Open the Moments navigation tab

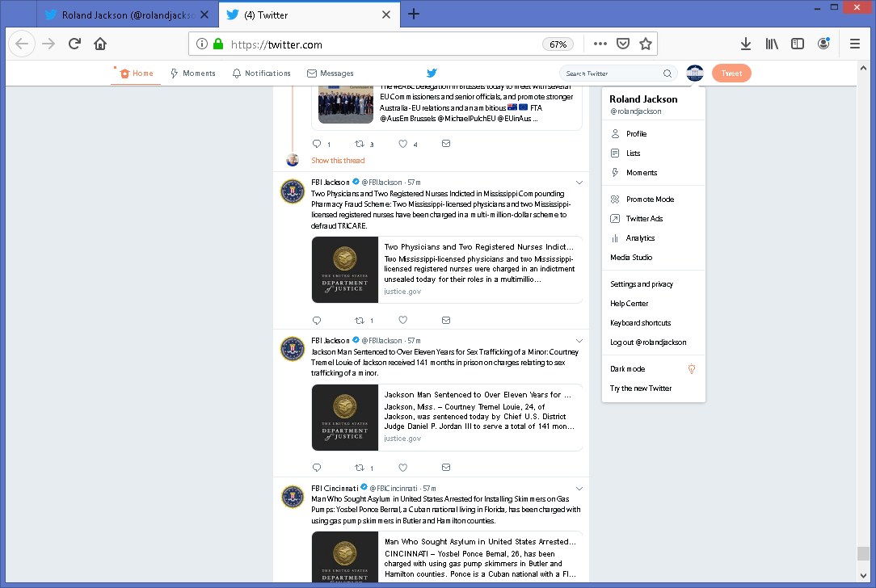193,73
